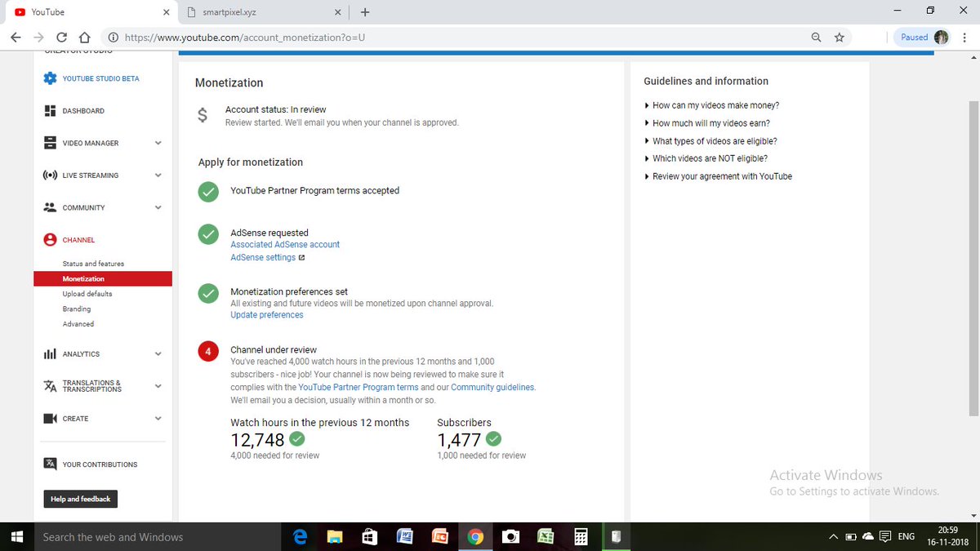Open YouTube Partner Program terms link
The height and width of the screenshot is (551, 980).
click(359, 388)
